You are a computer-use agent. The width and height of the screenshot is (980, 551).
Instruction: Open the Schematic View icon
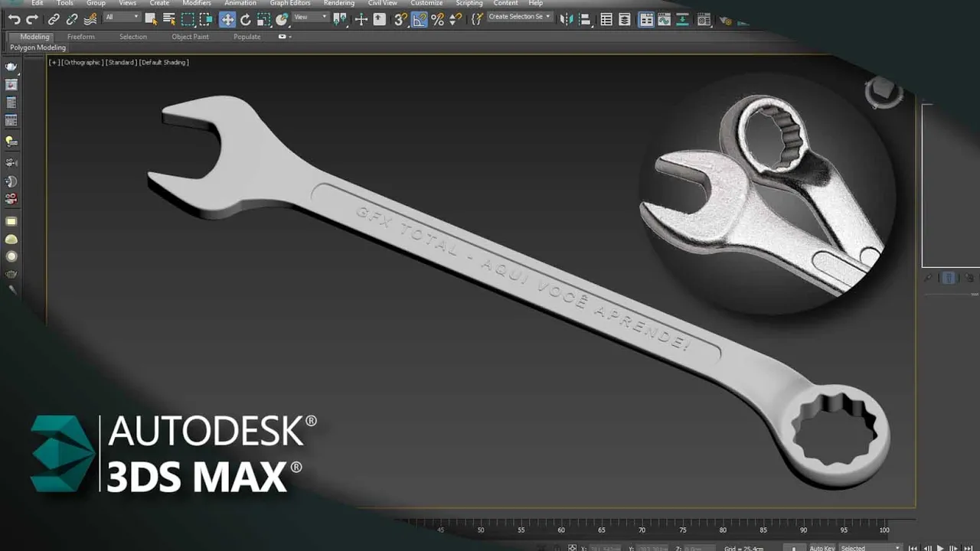click(x=683, y=19)
